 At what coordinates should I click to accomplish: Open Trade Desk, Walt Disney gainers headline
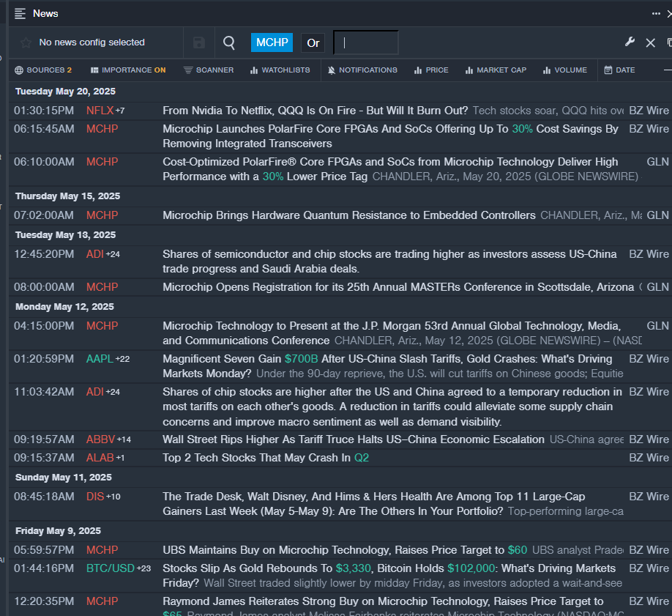click(x=374, y=504)
